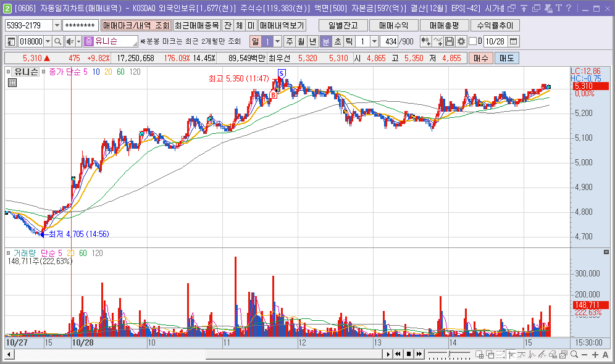Click the eraser tool icon in the bottom toolbar

553,355
